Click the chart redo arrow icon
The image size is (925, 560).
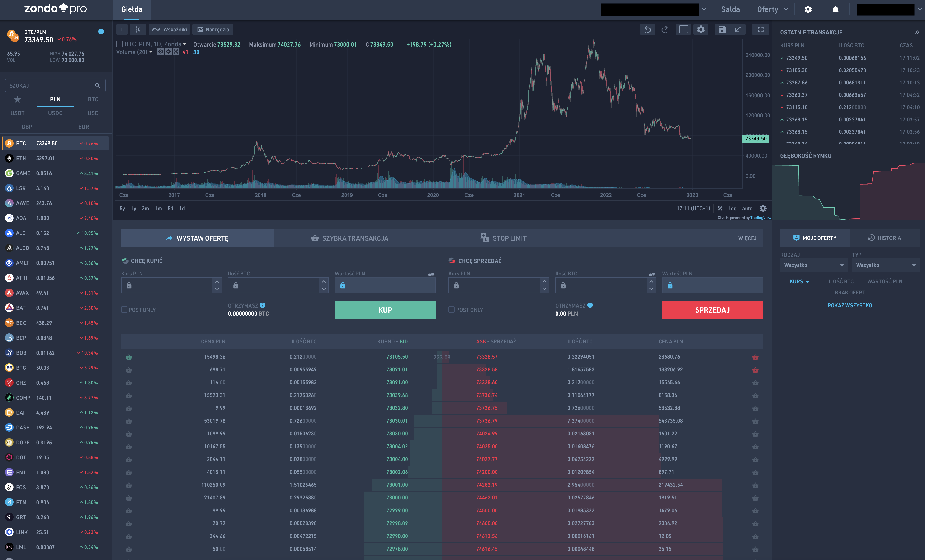(665, 30)
